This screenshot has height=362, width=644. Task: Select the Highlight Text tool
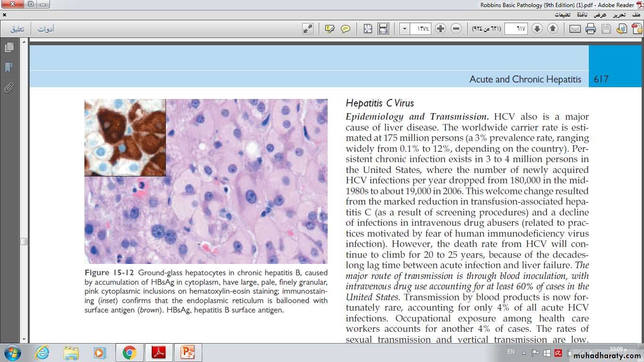[x=330, y=29]
